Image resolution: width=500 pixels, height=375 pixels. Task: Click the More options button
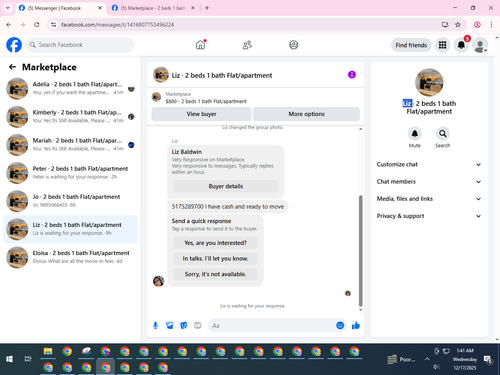pos(306,114)
